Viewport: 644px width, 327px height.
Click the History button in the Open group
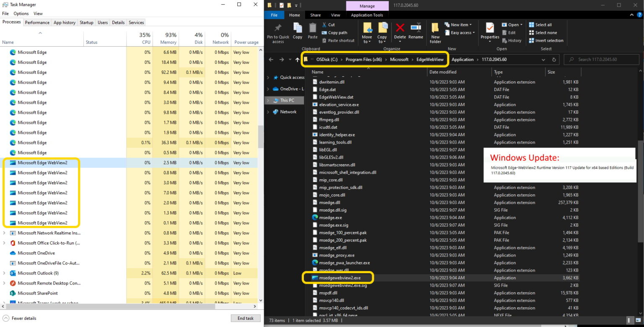click(x=512, y=40)
